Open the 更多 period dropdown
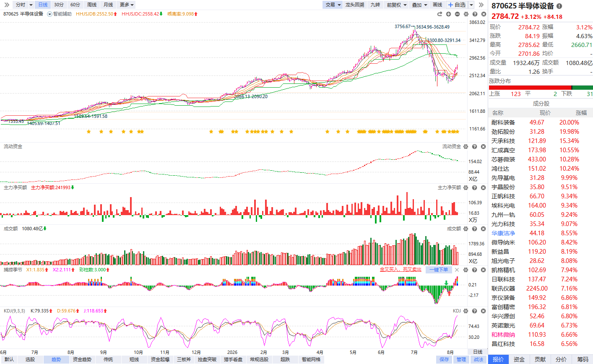Image resolution: width=593 pixels, height=364 pixels. (127, 5)
